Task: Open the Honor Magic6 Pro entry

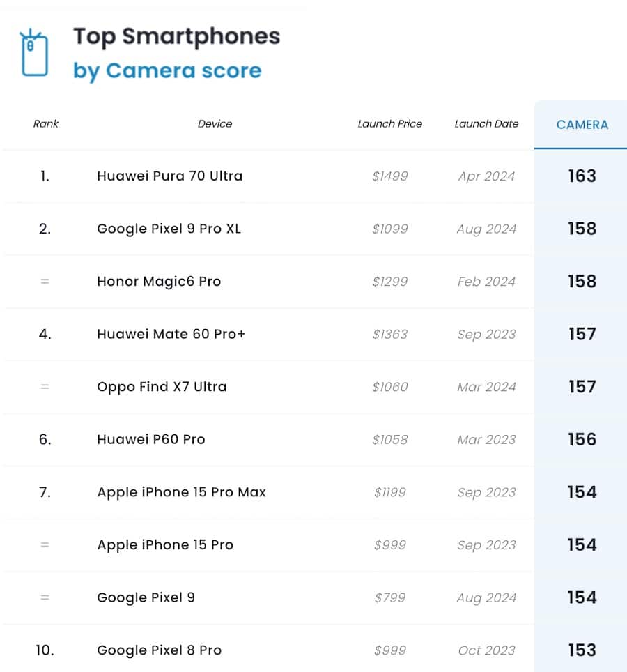Action: pos(159,282)
